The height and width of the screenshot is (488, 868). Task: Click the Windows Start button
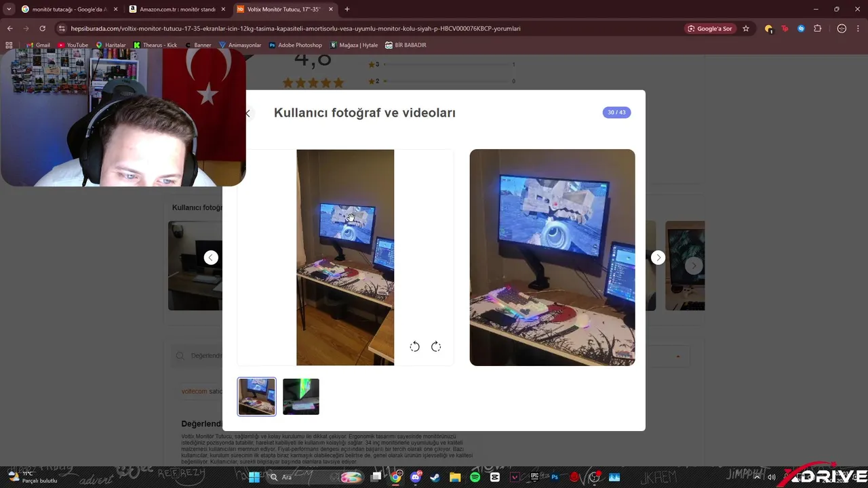tap(254, 477)
